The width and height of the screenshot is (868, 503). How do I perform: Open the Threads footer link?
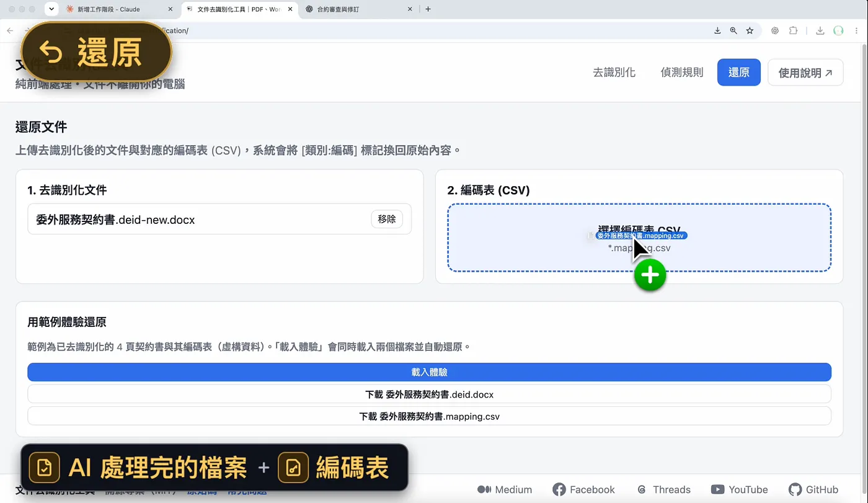coord(663,489)
